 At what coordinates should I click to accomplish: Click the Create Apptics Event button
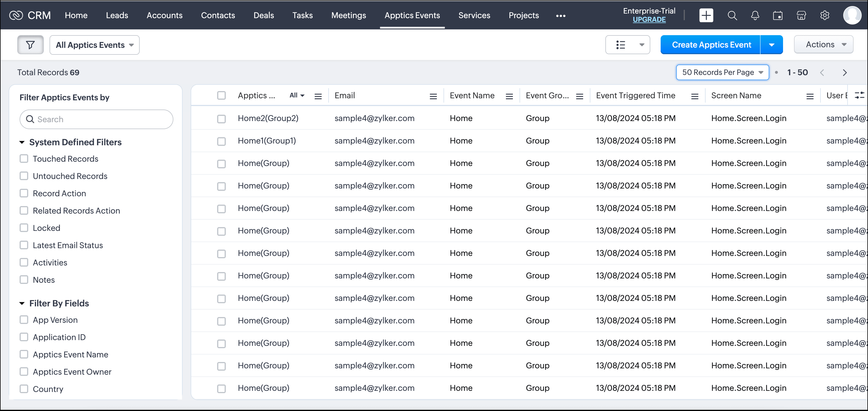pyautogui.click(x=711, y=45)
